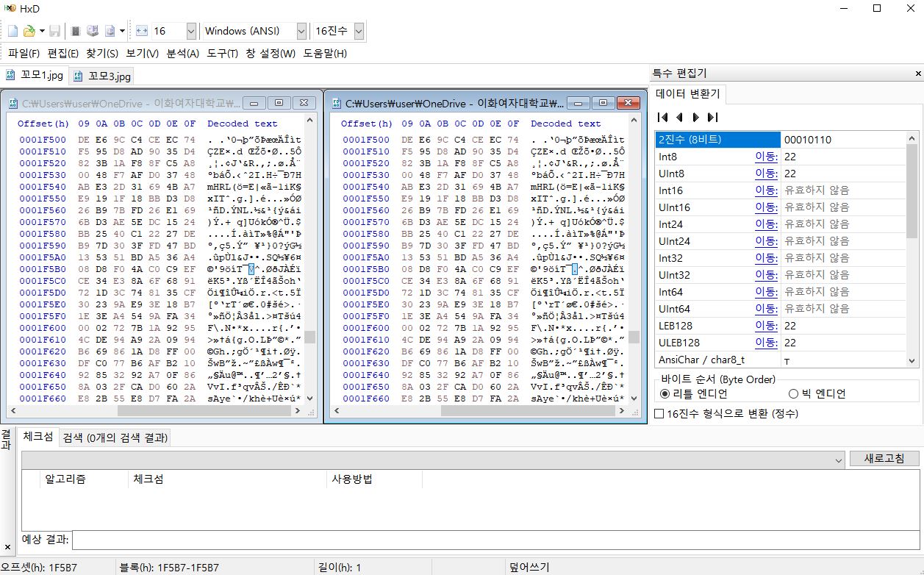This screenshot has height=575, width=924.
Task: Click the bytes-per-row width icon
Action: click(142, 31)
